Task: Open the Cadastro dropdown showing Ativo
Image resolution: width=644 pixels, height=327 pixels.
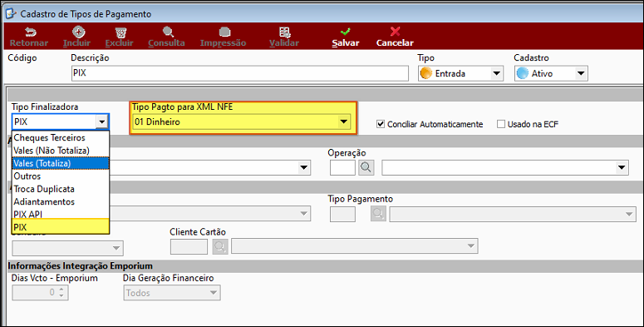Action: point(581,73)
